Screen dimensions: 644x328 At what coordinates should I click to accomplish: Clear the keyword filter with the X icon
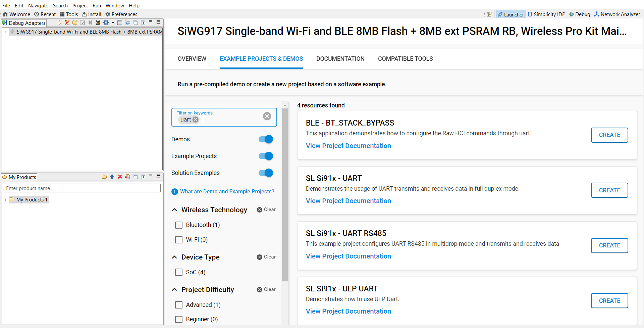click(267, 116)
